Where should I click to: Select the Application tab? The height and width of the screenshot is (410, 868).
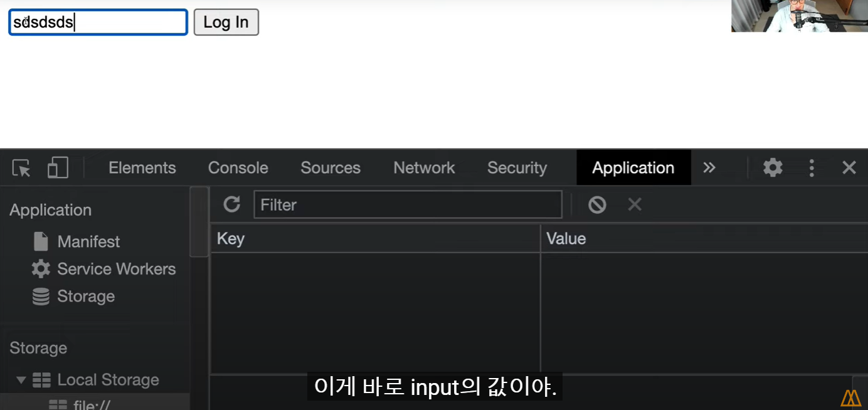633,168
